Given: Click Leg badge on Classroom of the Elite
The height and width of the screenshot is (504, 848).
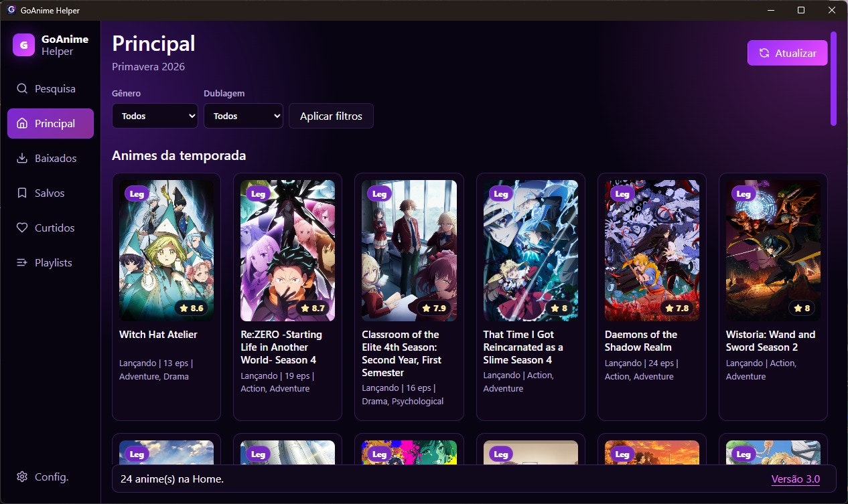Looking at the screenshot, I should pos(379,193).
